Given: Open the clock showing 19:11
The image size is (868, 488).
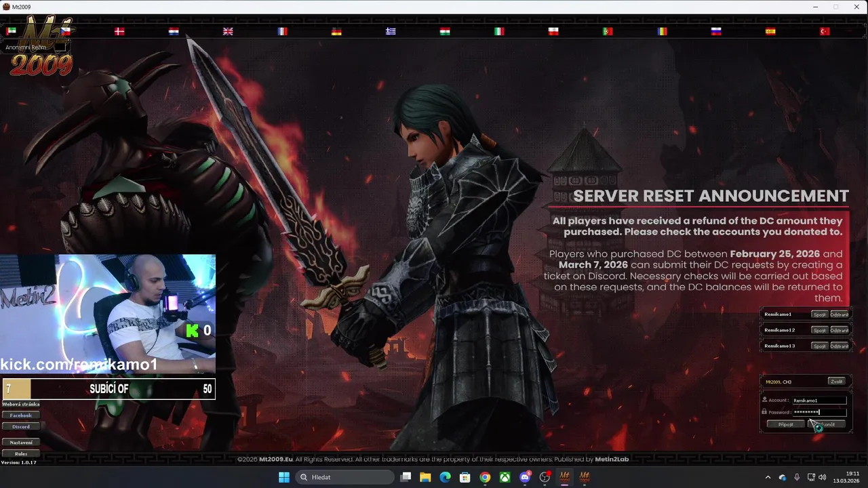Looking at the screenshot, I should [x=846, y=477].
